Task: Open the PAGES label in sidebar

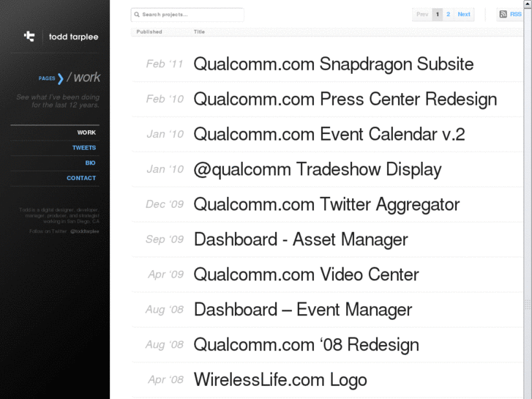Action: pyautogui.click(x=47, y=78)
